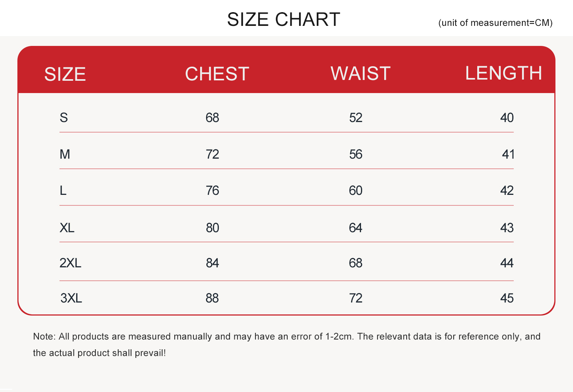This screenshot has height=392, width=573.
Task: Click the unit of measurement note
Action: point(495,23)
